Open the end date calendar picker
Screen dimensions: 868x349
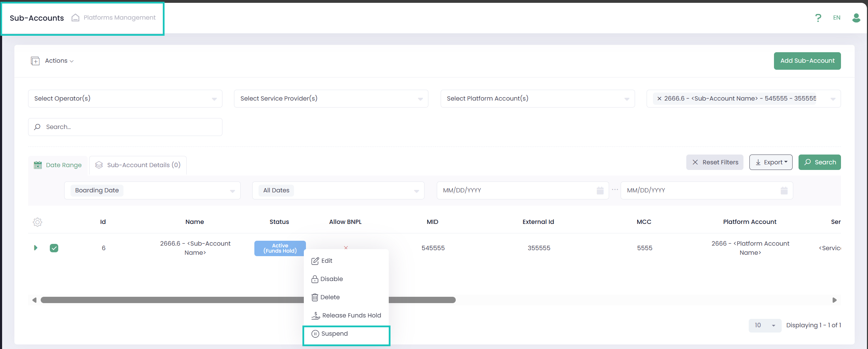pos(784,191)
